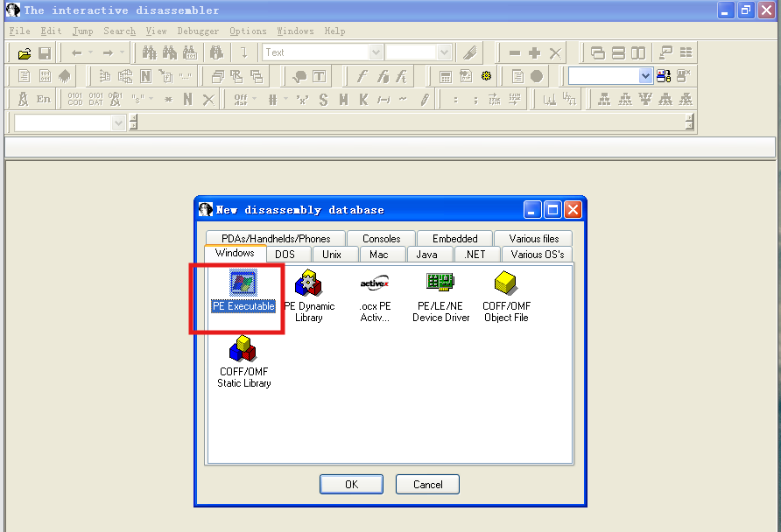Click the plus icon in toolbar
Screen dimensions: 781x532
coord(534,52)
